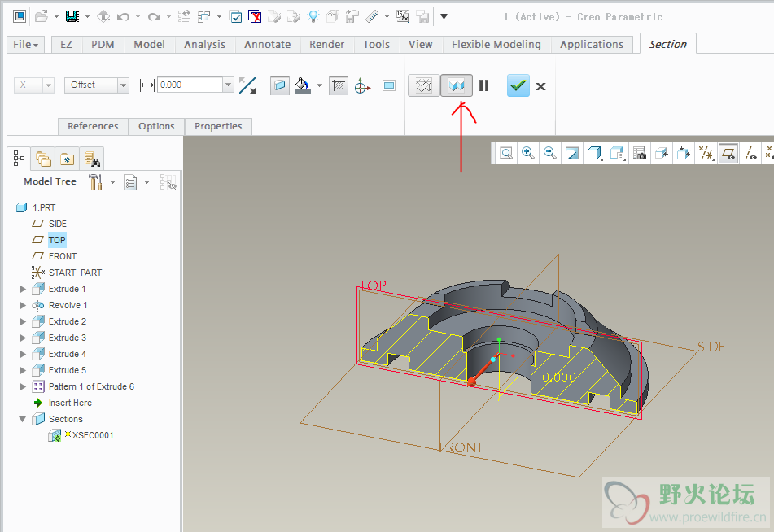Collapse the Sections tree node
The height and width of the screenshot is (532, 774).
pos(23,419)
